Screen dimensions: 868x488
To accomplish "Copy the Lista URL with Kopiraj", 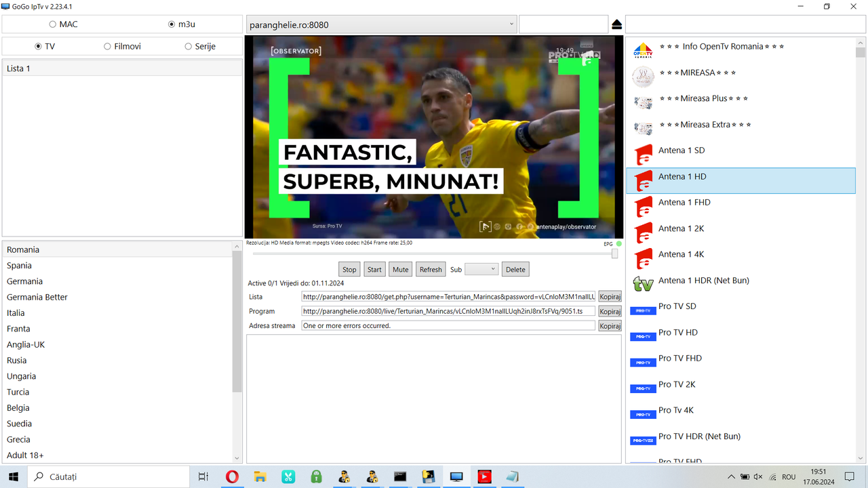I will tap(610, 297).
